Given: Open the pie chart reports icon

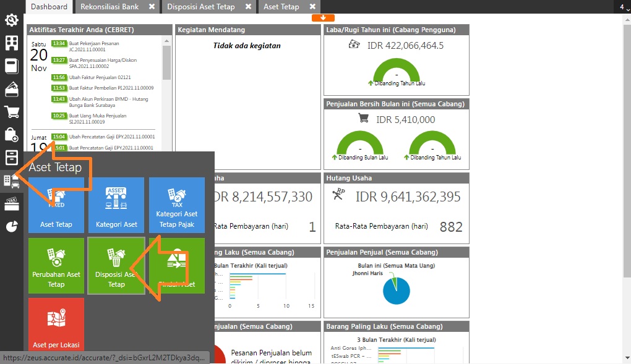Looking at the screenshot, I should (11, 226).
